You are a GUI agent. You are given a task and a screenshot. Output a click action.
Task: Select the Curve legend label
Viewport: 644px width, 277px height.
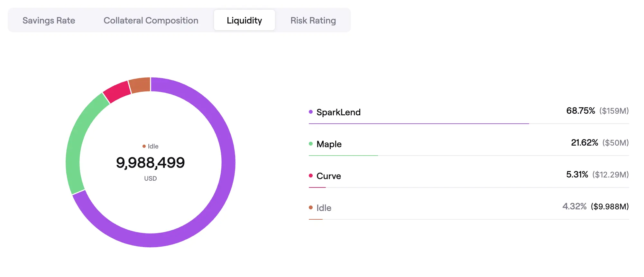click(x=328, y=176)
